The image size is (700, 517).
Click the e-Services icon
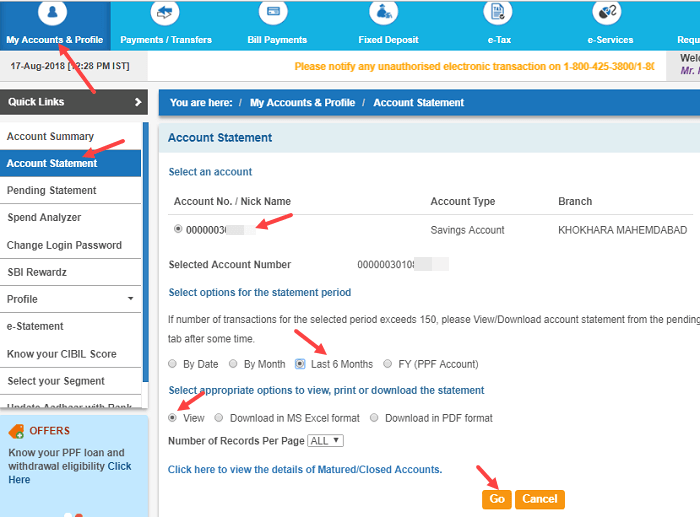click(x=607, y=13)
